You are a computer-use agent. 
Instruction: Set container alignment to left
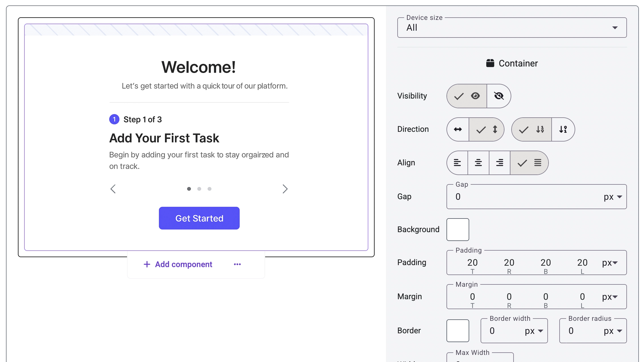pyautogui.click(x=457, y=163)
